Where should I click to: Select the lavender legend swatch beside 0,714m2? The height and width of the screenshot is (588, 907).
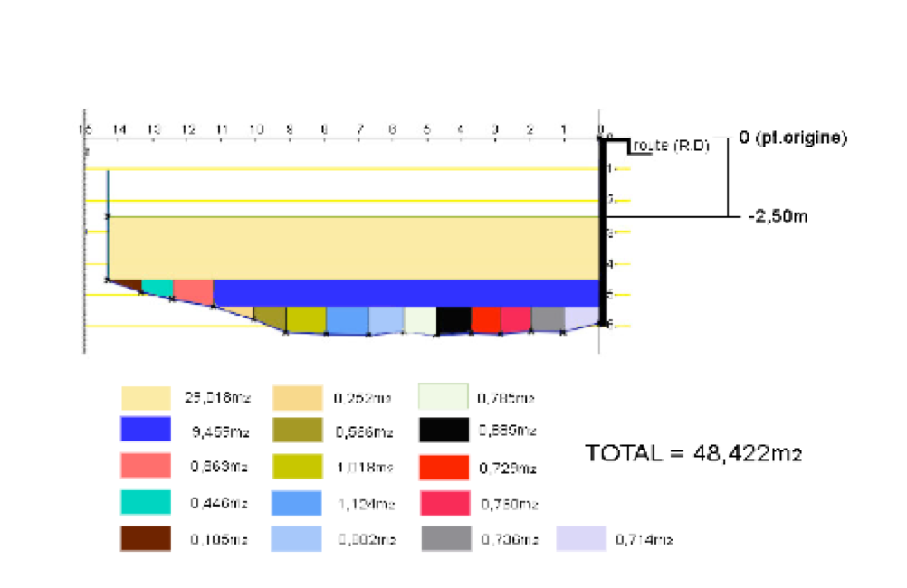coord(581,539)
